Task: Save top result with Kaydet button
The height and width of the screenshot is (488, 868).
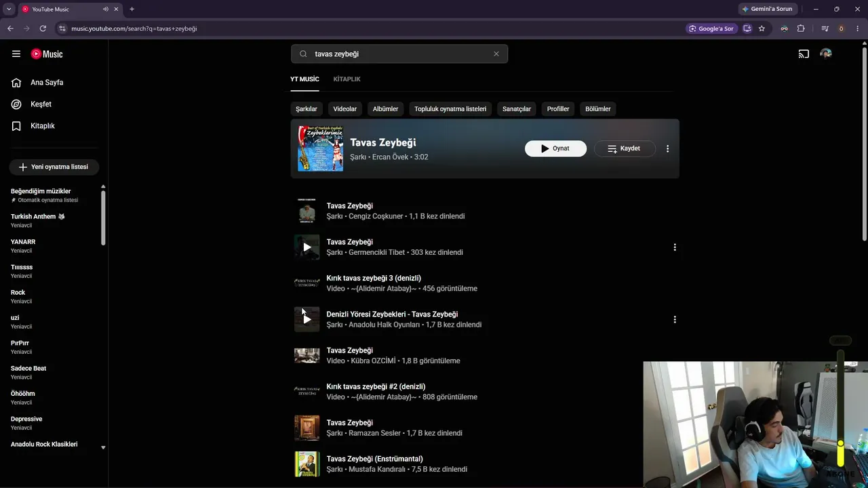Action: (625, 148)
